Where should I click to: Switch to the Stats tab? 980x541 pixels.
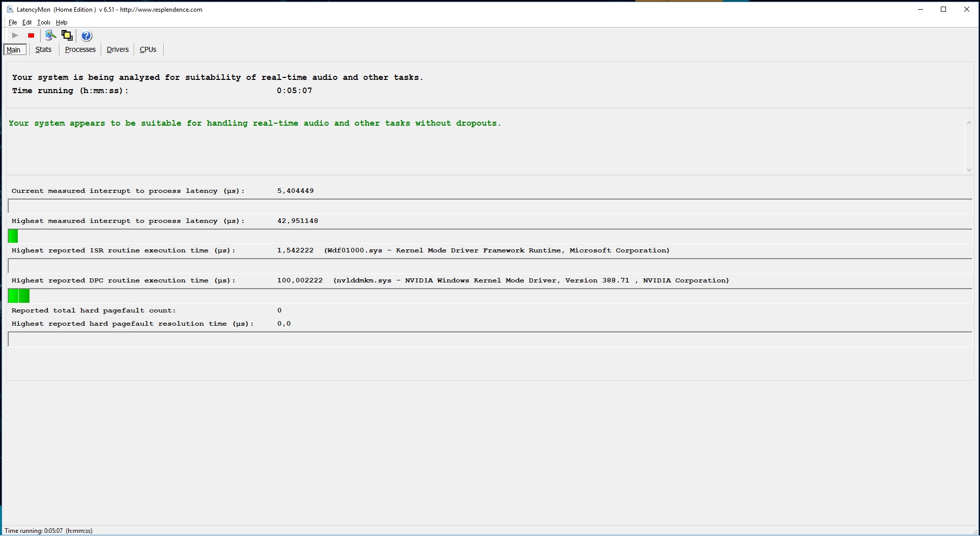pos(43,50)
